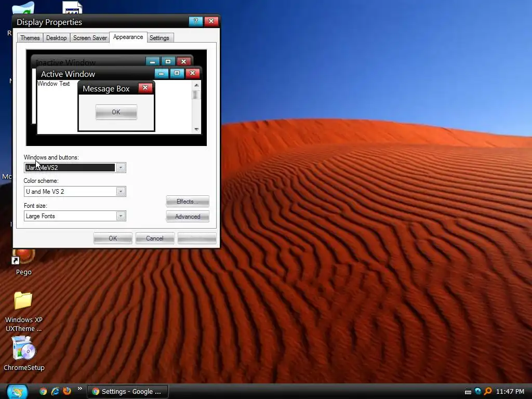This screenshot has width=532, height=399.
Task: Click the preview scrollbar up arrow
Action: click(196, 85)
